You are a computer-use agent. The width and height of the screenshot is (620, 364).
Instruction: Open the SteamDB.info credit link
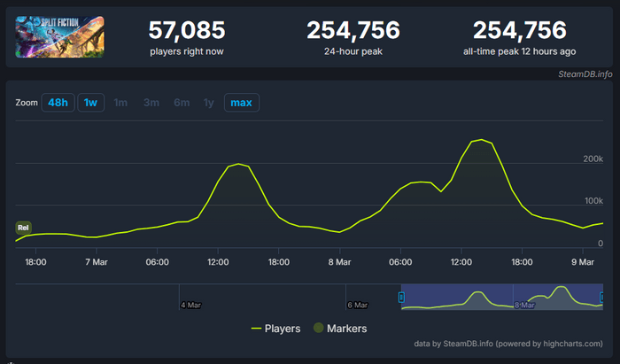(x=585, y=74)
